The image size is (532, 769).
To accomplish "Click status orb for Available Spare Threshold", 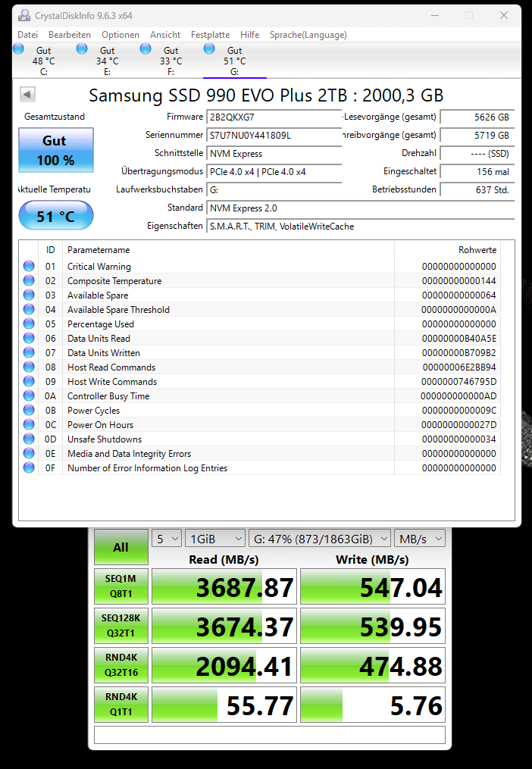I will 29,309.
